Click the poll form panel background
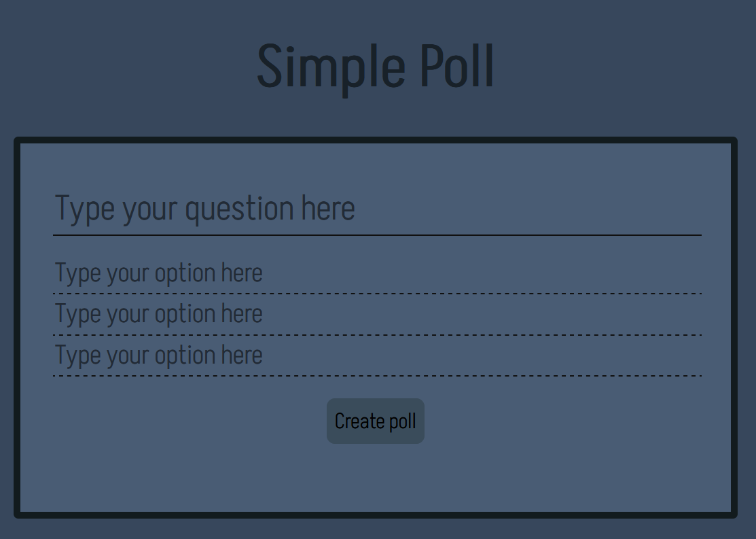The image size is (756, 539). click(376, 476)
